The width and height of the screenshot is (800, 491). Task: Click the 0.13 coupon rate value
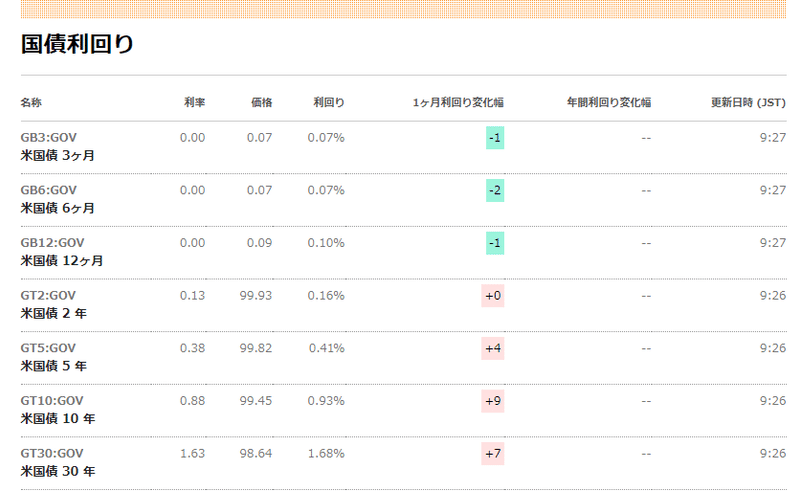[192, 295]
